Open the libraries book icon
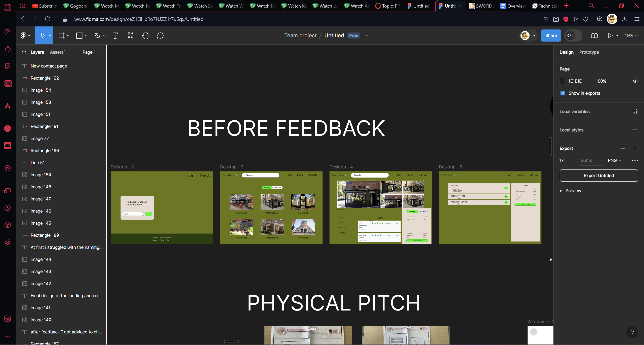644x345 pixels. click(x=594, y=36)
